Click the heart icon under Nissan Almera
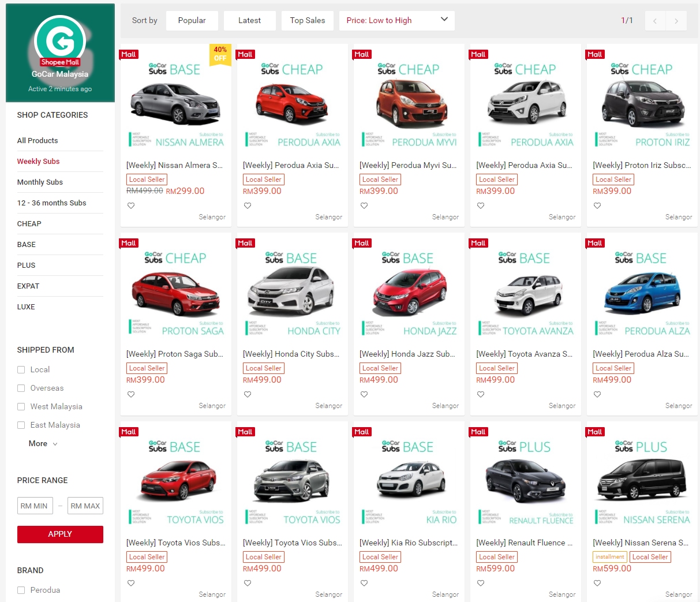700x602 pixels. pyautogui.click(x=131, y=205)
